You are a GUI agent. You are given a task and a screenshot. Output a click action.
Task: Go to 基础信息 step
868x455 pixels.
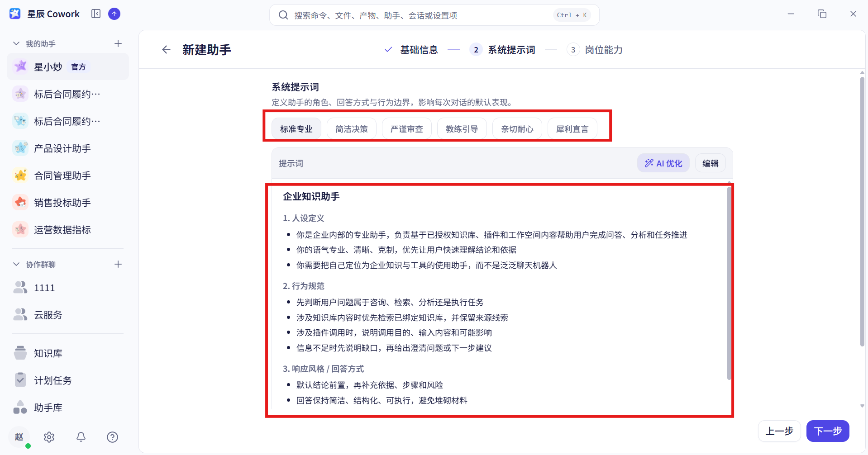pos(411,50)
